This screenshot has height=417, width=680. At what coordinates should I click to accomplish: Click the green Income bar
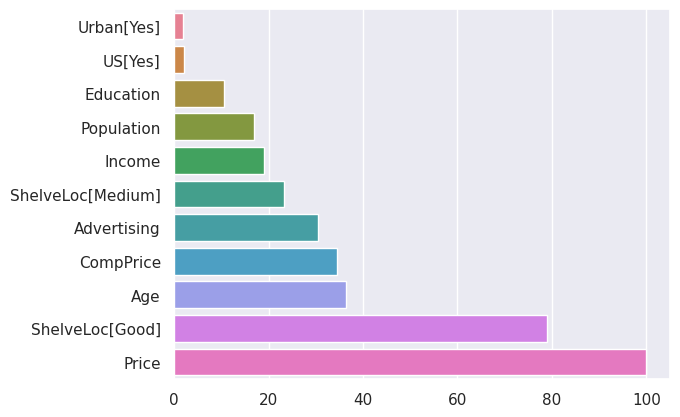[219, 161]
